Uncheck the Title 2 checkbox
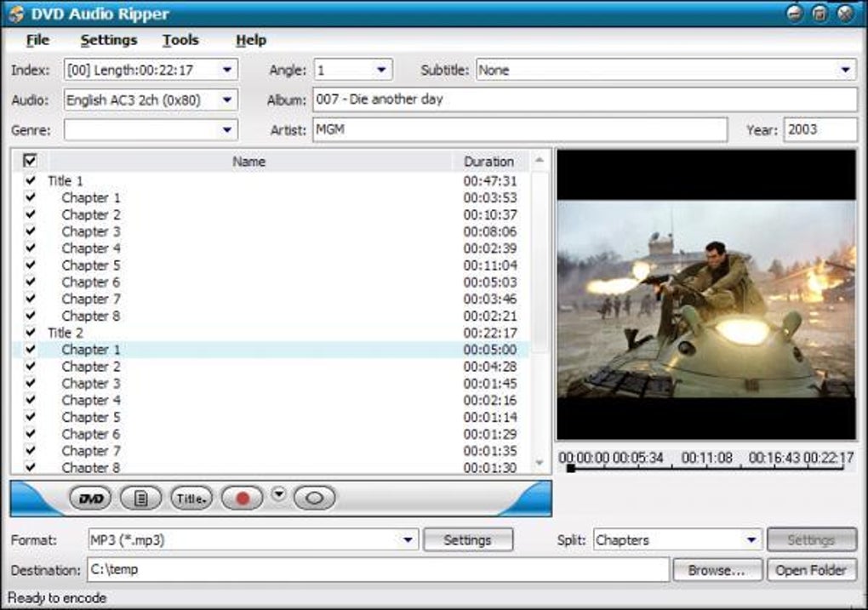This screenshot has height=610, width=868. coord(31,332)
